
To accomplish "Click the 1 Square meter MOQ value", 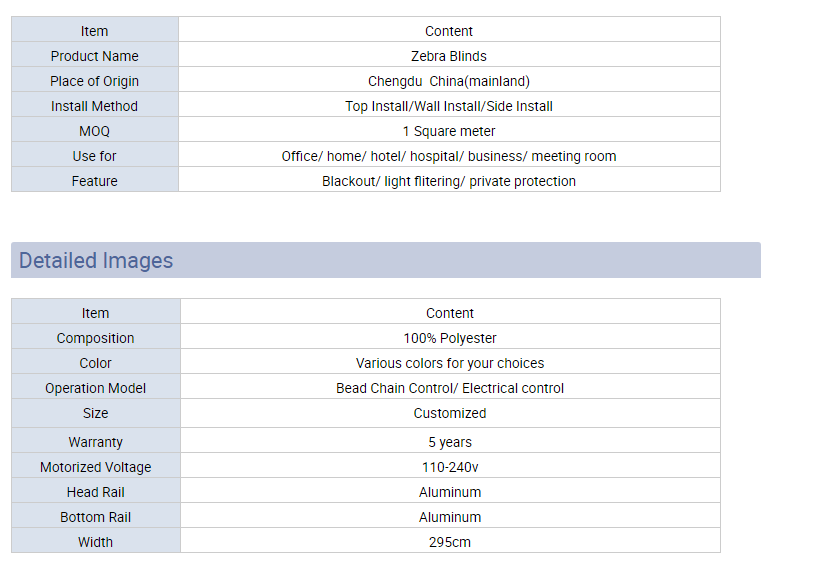I will pos(449,131).
